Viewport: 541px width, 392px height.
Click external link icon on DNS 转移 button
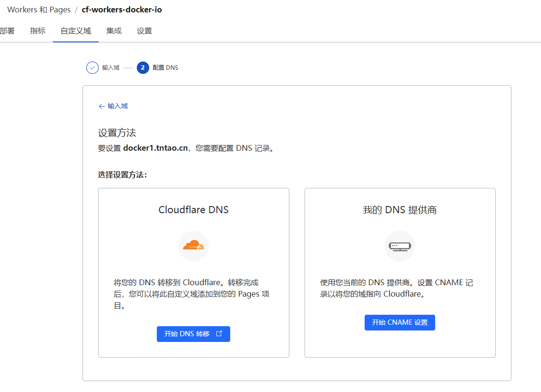point(219,334)
